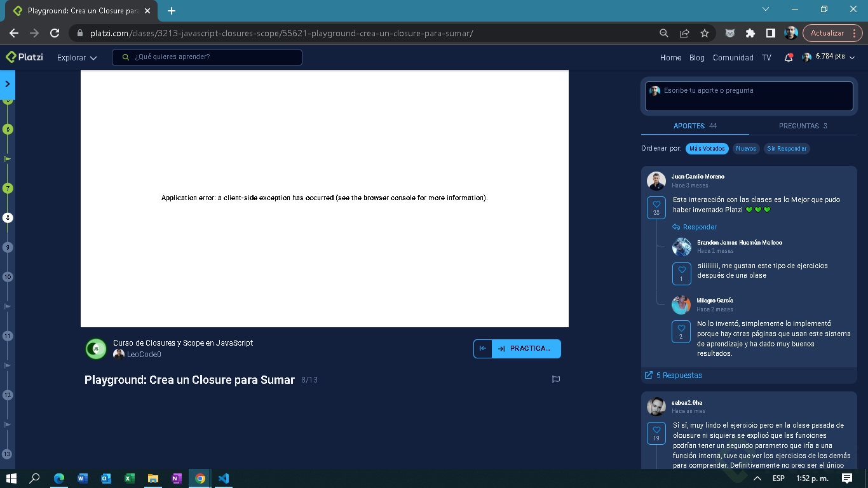Jump to class 6 in the course timeline

coord(8,129)
